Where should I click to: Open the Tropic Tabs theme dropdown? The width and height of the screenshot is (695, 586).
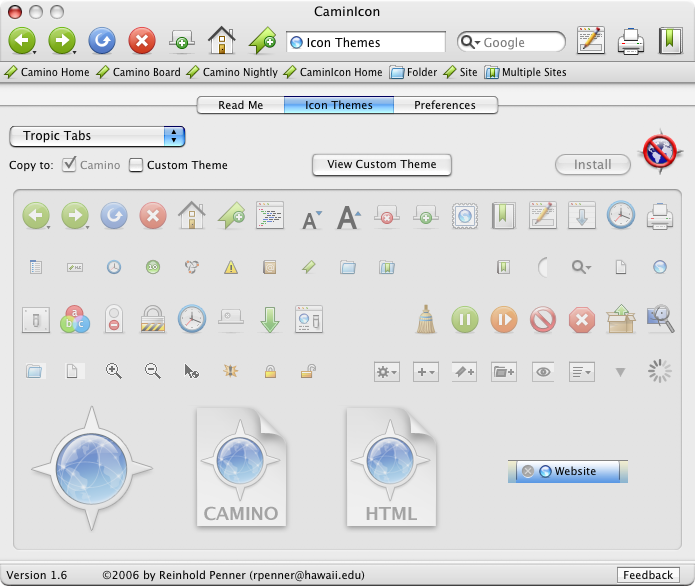[x=97, y=136]
